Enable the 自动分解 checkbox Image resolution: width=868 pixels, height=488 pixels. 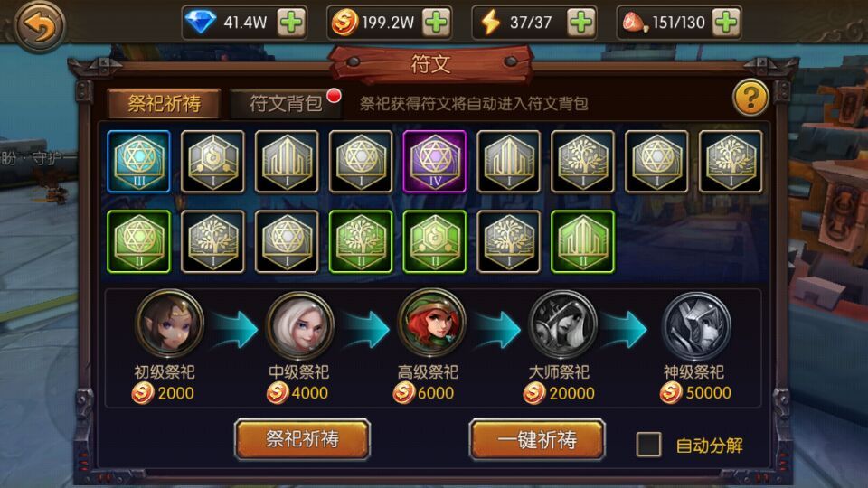click(649, 445)
